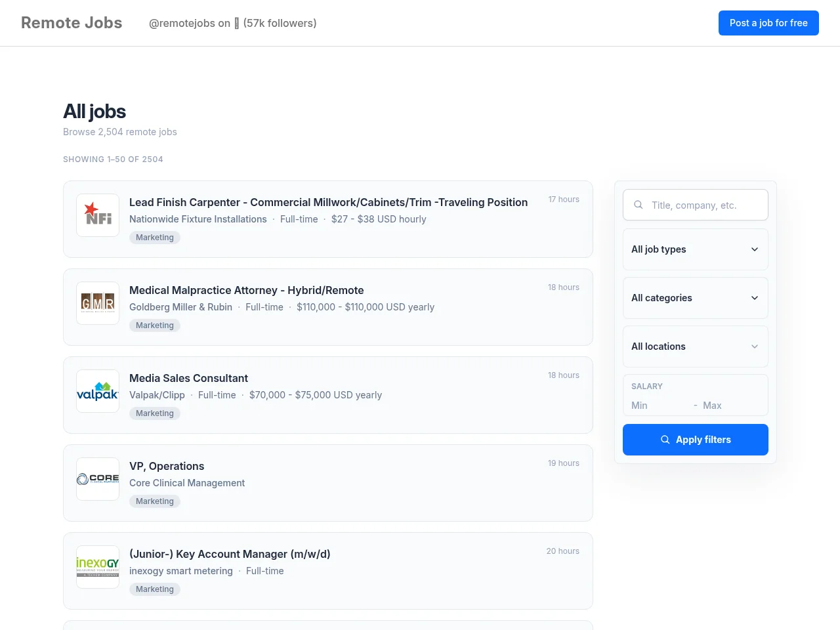Focus the salary Max field
This screenshot has width=840, height=630.
[731, 406]
